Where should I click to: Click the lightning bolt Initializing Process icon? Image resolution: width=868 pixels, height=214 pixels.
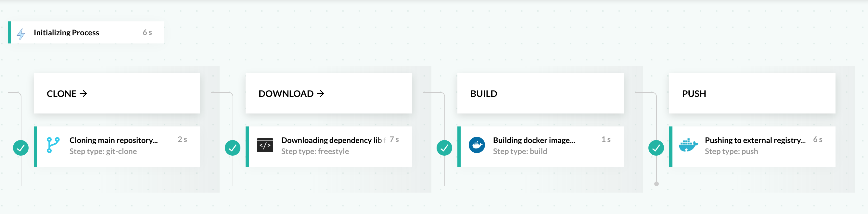point(21,34)
